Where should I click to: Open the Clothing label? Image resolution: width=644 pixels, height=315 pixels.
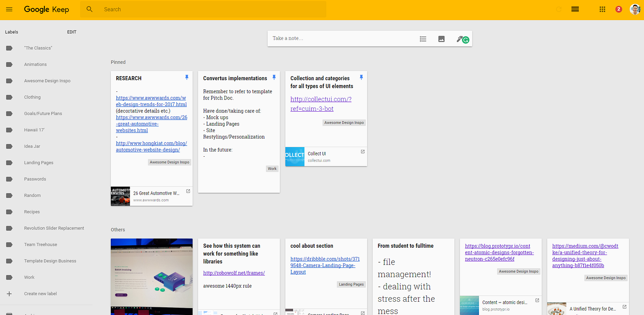point(32,97)
